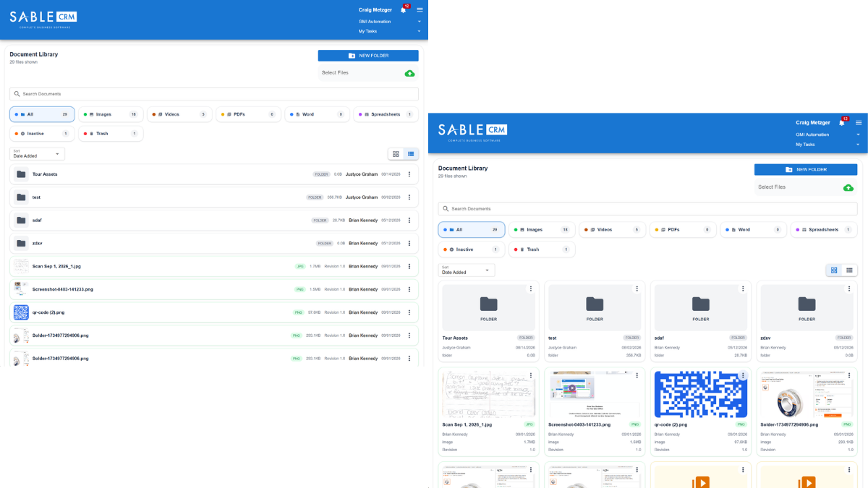Click New Folder button in list-view screen
The width and height of the screenshot is (868, 488).
(x=368, y=56)
